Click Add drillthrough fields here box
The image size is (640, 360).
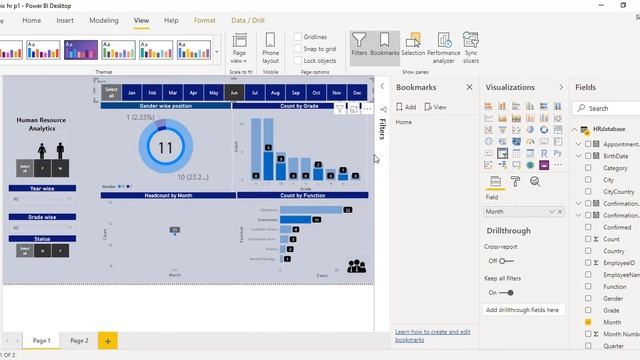(x=523, y=310)
